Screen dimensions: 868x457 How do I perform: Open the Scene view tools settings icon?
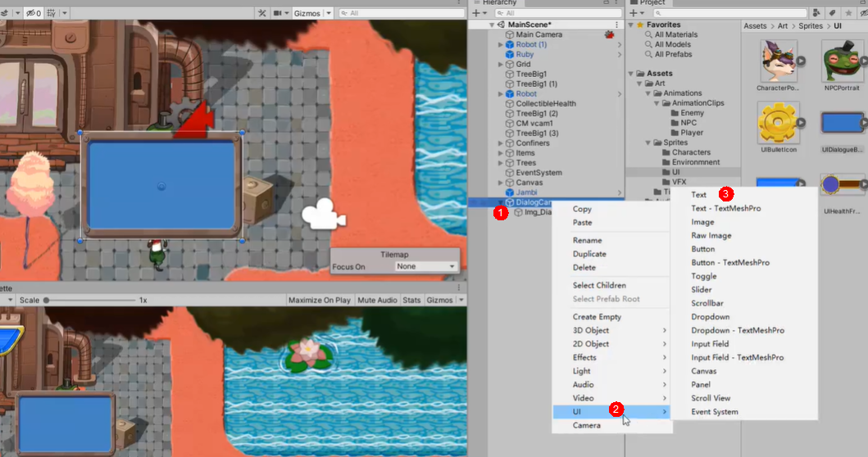point(261,13)
